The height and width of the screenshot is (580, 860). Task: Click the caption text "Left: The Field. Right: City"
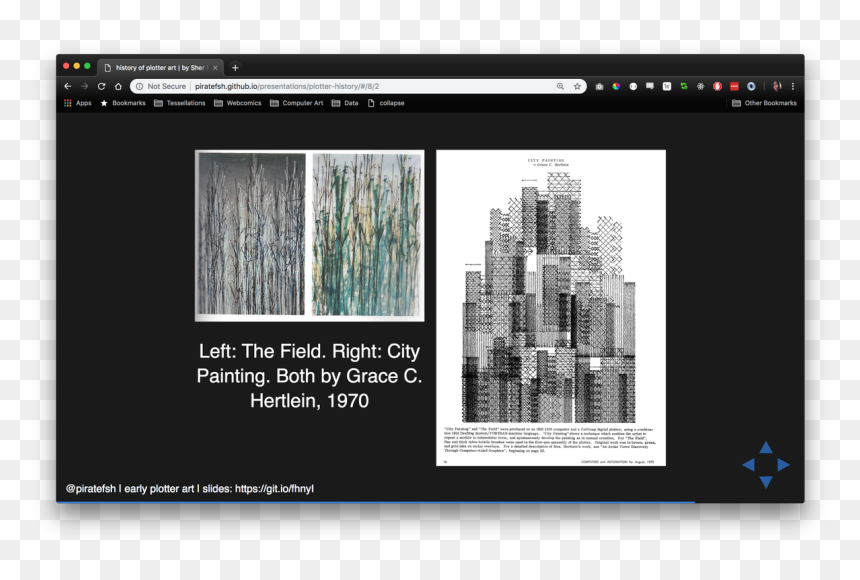tap(309, 351)
